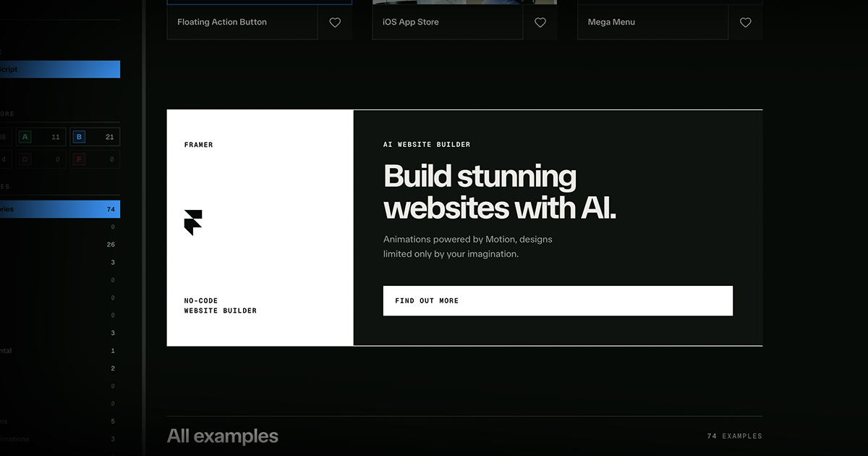Filter by score grade A (11)
Screen dimensions: 868x456
coord(41,137)
